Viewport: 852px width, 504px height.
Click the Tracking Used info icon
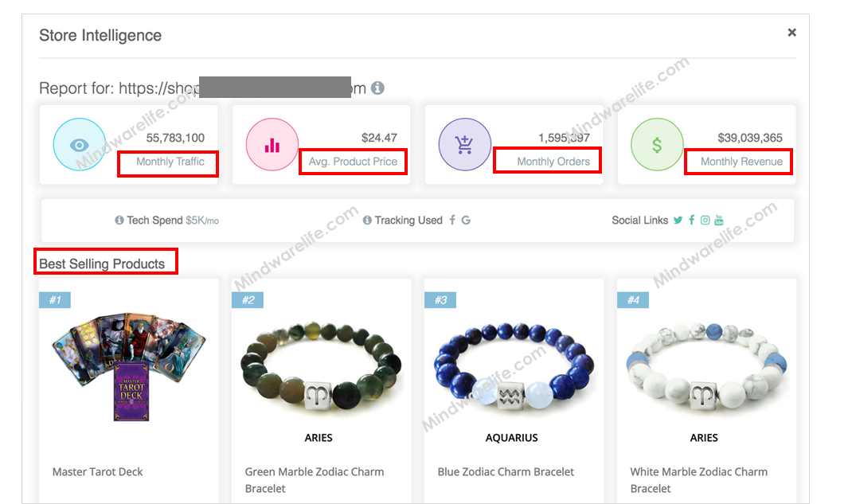(367, 220)
